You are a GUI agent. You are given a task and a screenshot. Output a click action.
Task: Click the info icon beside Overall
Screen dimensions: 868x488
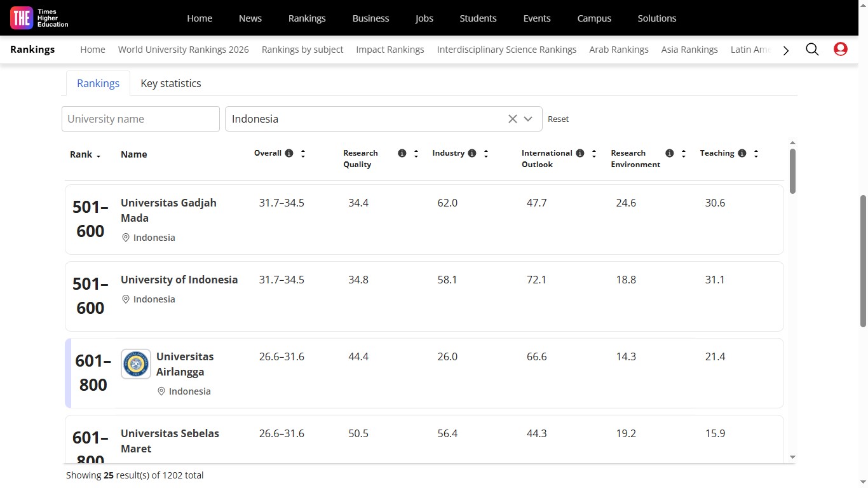pyautogui.click(x=289, y=153)
